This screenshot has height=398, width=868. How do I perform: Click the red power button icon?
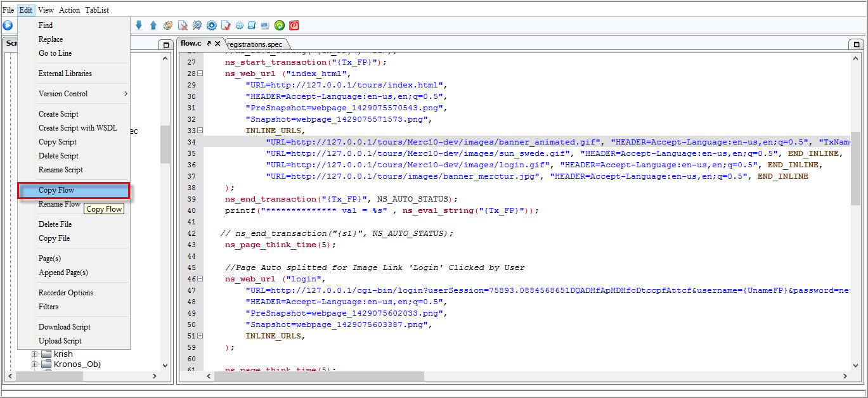[294, 25]
